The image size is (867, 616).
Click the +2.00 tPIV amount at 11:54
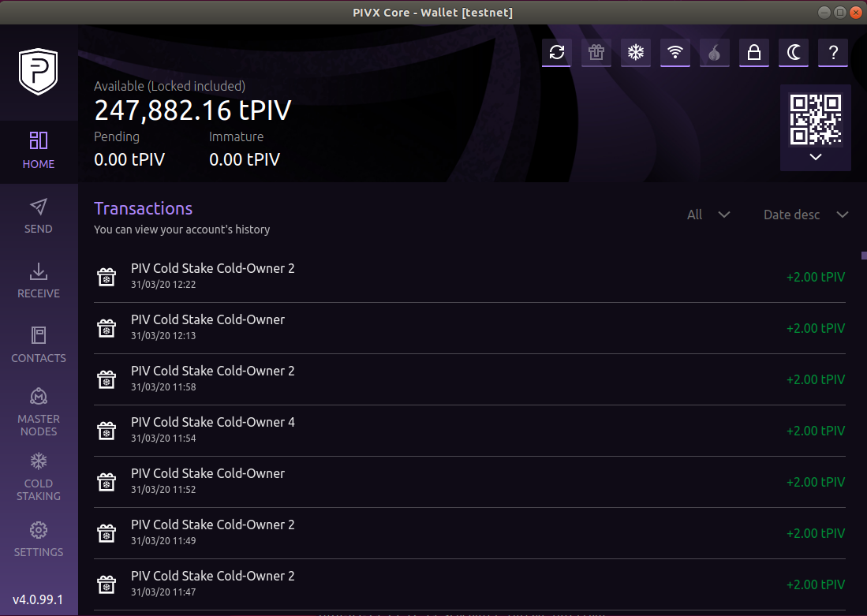[816, 431]
